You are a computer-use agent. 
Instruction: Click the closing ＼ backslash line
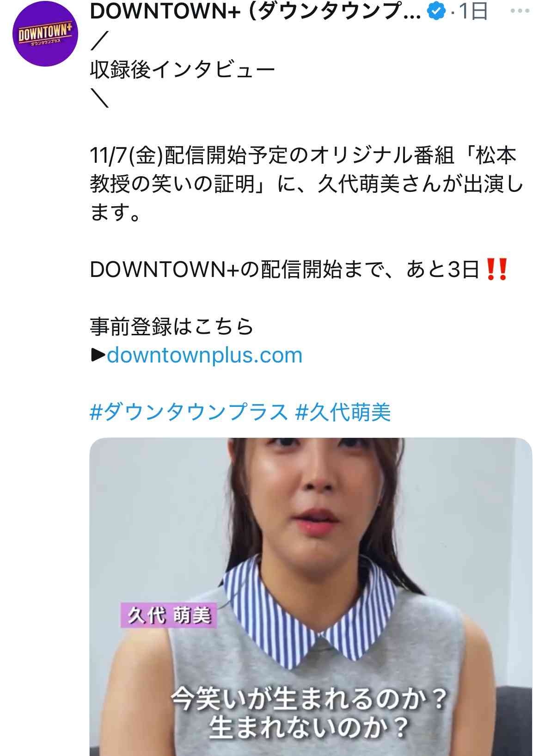(99, 98)
